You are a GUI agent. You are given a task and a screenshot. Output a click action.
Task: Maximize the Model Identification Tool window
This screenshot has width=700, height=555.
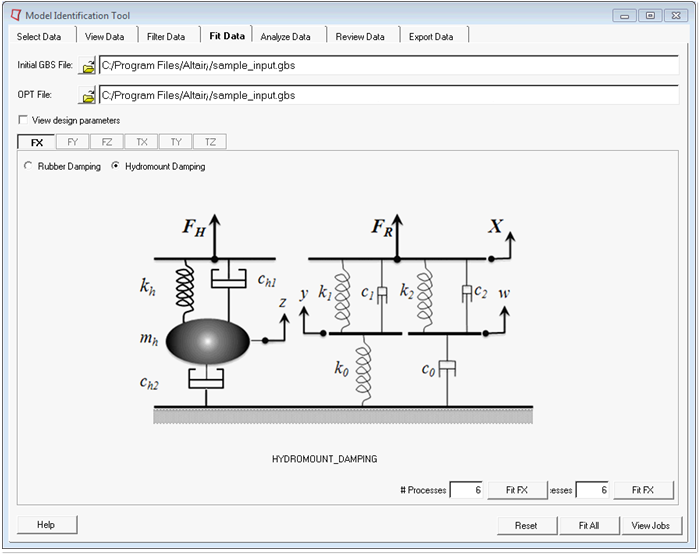(650, 16)
